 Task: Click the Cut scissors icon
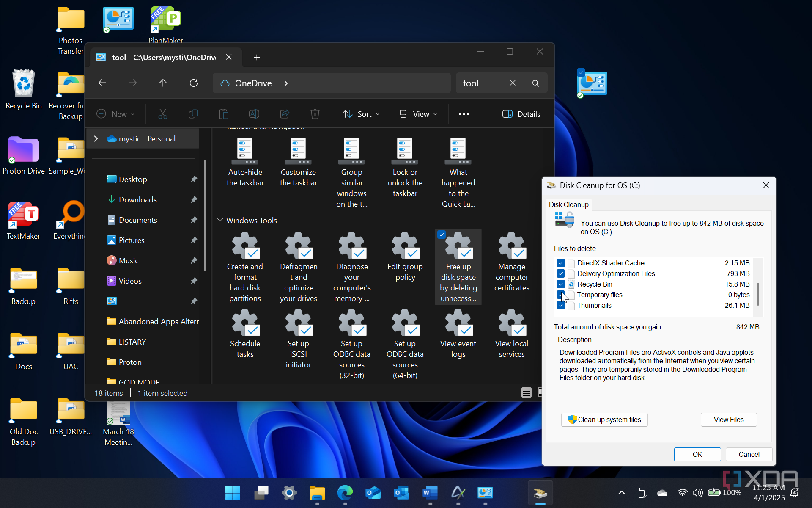coord(162,114)
